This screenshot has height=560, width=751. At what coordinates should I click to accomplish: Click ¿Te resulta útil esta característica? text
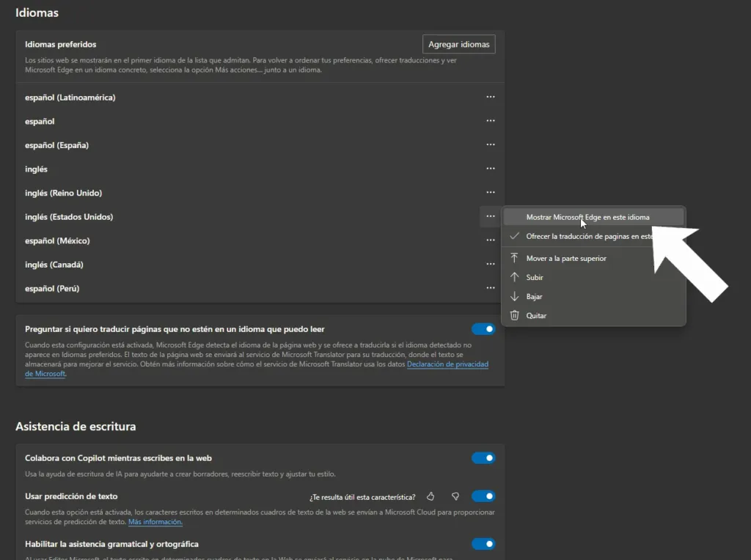(x=362, y=497)
